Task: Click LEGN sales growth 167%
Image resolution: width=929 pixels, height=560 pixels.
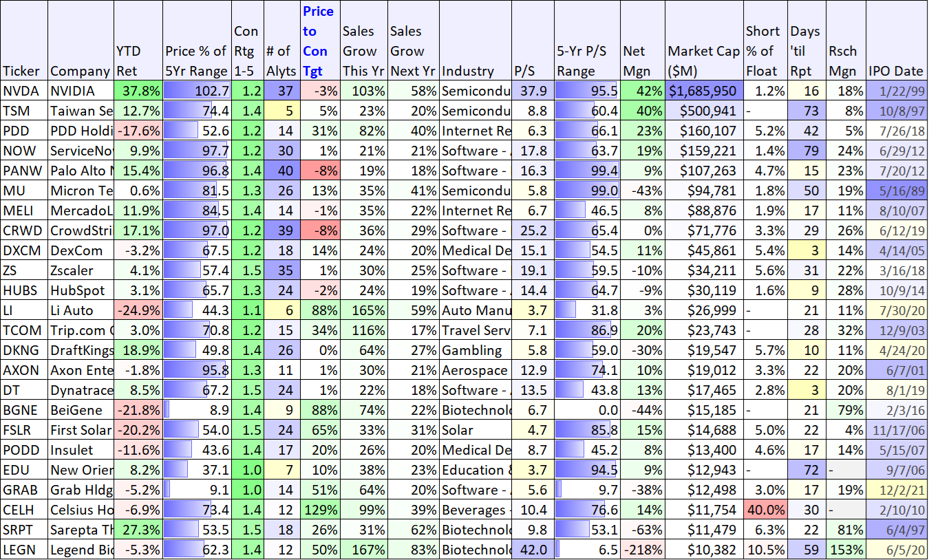Action: tap(363, 550)
